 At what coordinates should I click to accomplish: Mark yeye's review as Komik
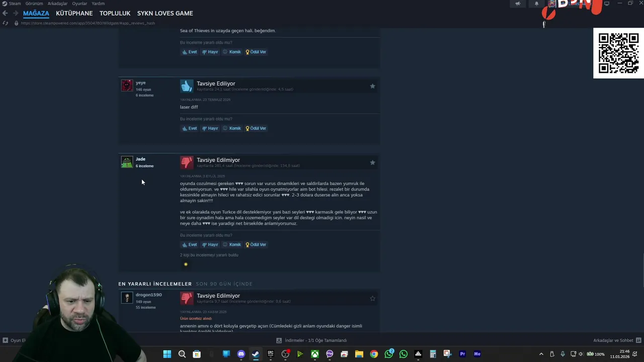(x=232, y=128)
